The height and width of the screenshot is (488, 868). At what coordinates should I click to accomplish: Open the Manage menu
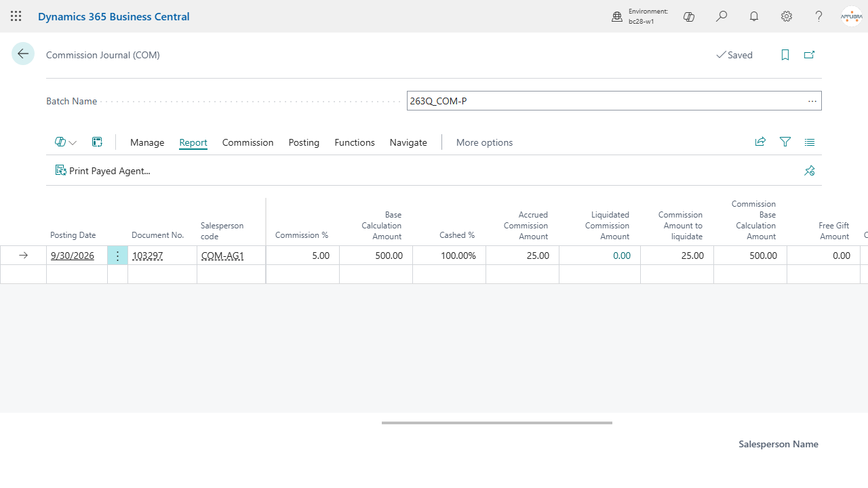click(147, 142)
